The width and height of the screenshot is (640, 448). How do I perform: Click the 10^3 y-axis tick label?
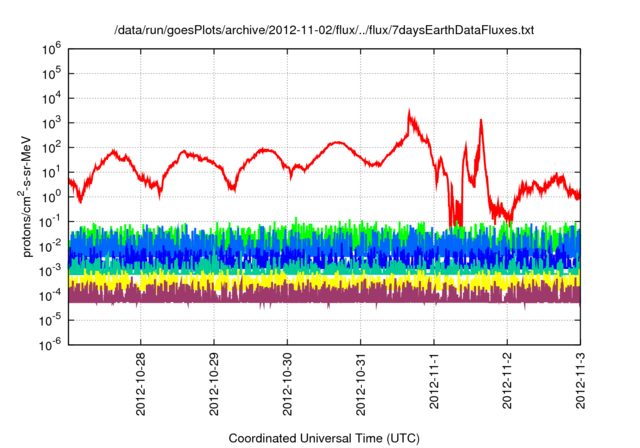coord(51,123)
